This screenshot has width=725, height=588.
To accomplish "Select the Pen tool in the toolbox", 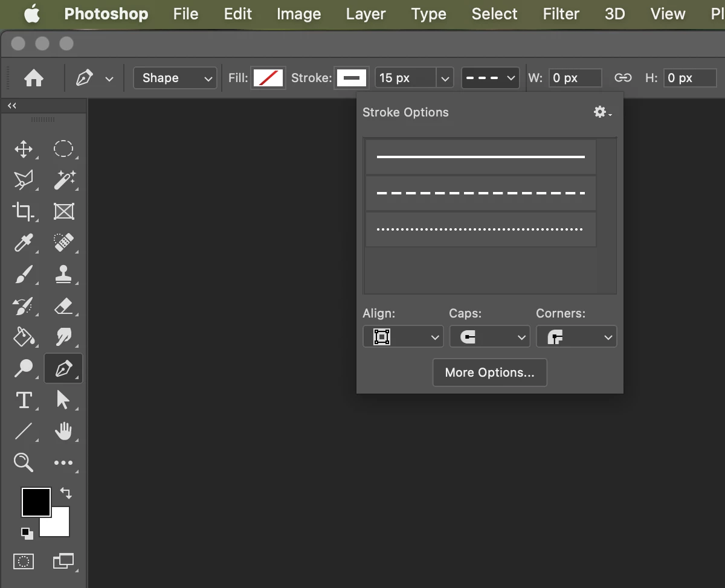I will click(x=63, y=368).
